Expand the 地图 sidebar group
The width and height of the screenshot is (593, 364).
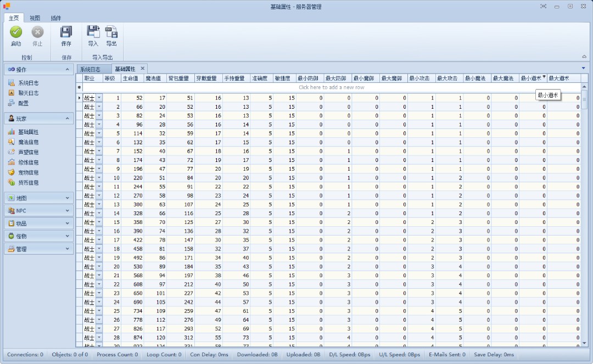[x=38, y=198]
